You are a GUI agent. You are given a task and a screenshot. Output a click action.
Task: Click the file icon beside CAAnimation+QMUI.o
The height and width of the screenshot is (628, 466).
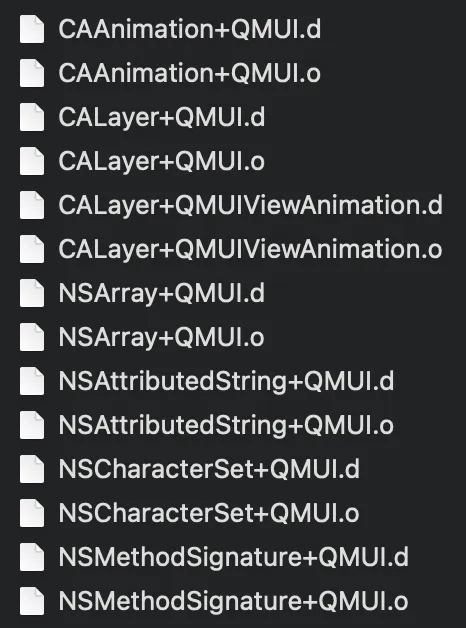[x=32, y=73]
